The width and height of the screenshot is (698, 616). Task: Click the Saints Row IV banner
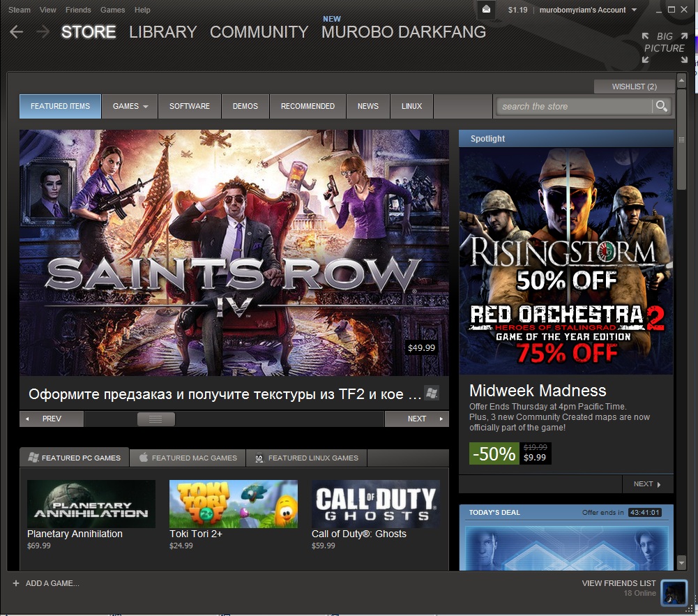pos(234,253)
